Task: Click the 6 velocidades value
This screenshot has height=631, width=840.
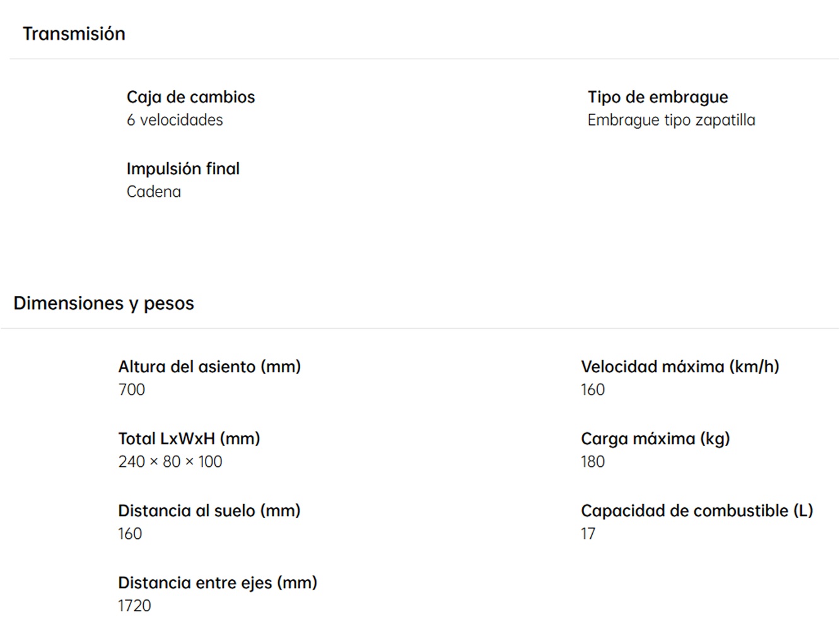Action: click(x=175, y=120)
